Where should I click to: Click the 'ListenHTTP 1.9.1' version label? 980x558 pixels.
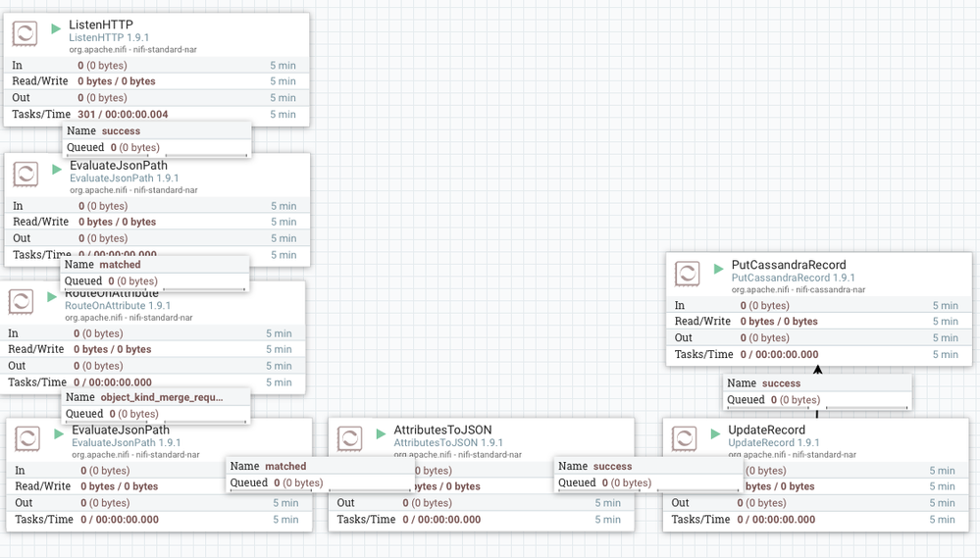coord(109,37)
